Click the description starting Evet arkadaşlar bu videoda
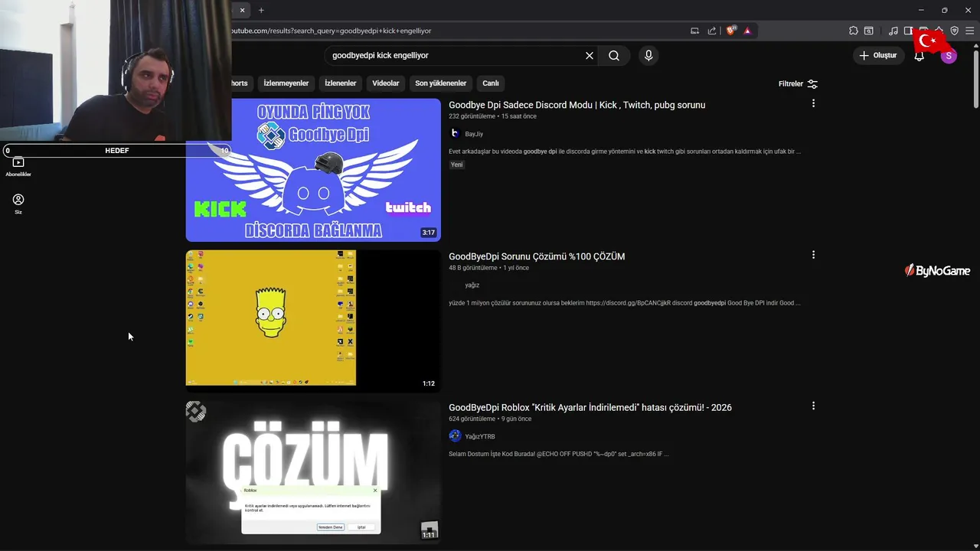The image size is (980, 551). click(x=625, y=152)
